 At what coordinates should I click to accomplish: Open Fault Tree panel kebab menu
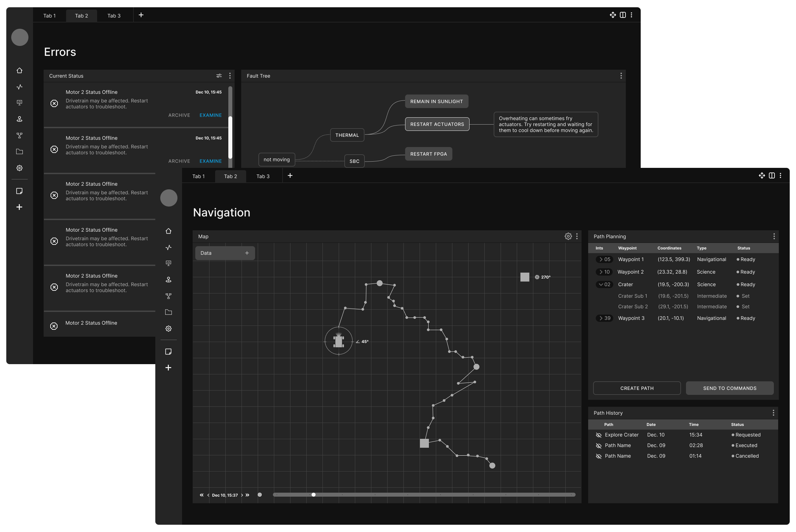[x=621, y=76]
